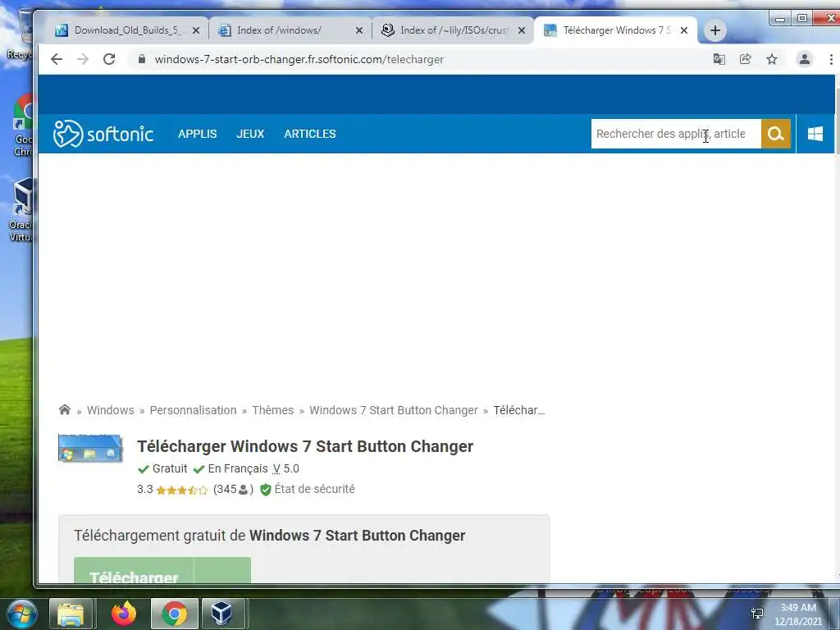
Task: Launch Firefox from the taskbar
Action: click(x=124, y=614)
